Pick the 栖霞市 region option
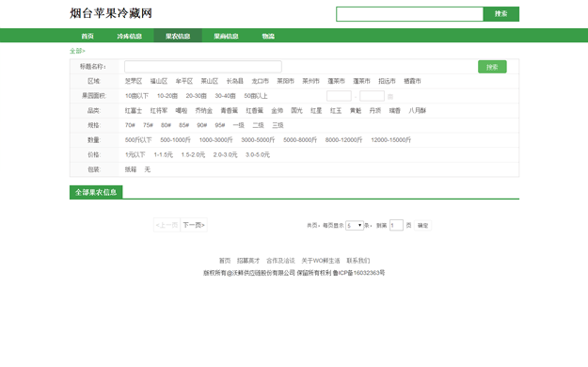The image size is (588, 367). 412,81
